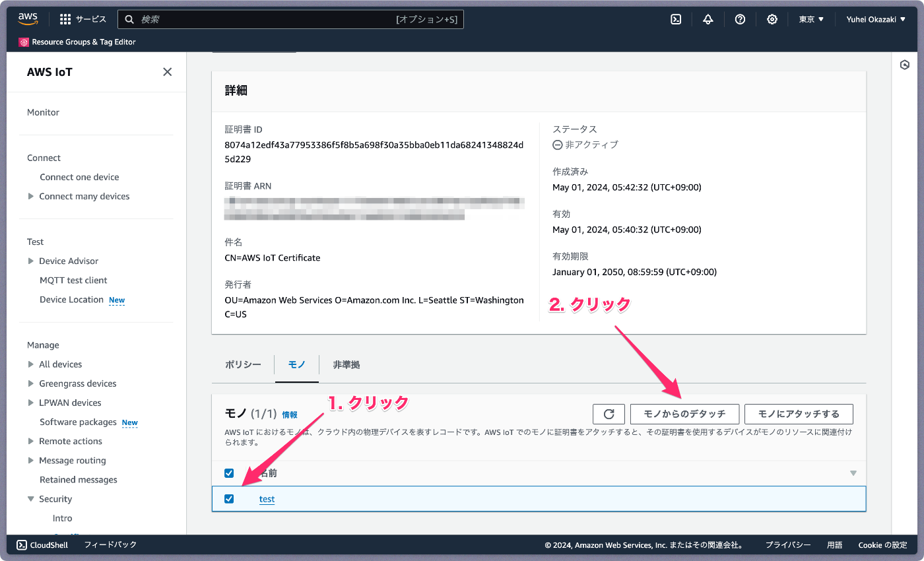The height and width of the screenshot is (561, 924).
Task: Refresh the モノ list
Action: click(x=609, y=414)
